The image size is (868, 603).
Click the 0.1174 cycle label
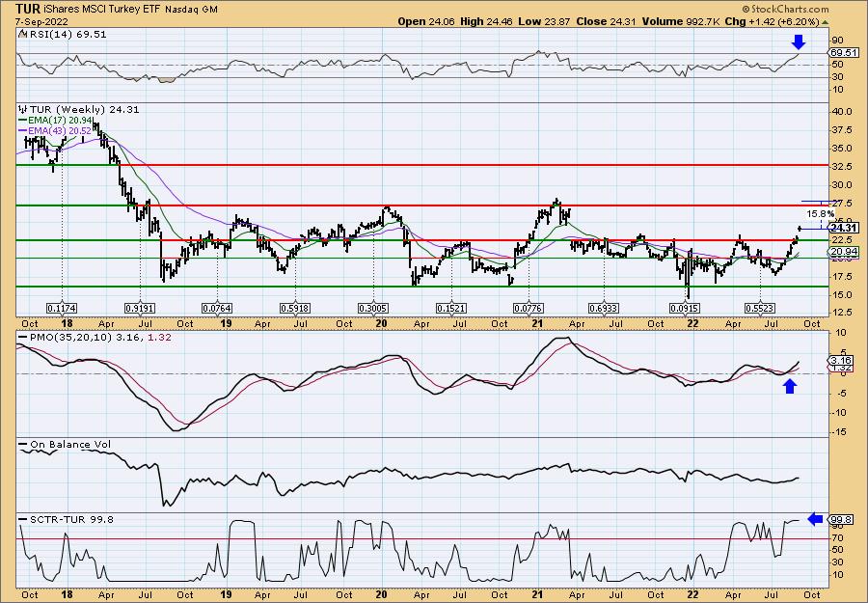point(62,308)
